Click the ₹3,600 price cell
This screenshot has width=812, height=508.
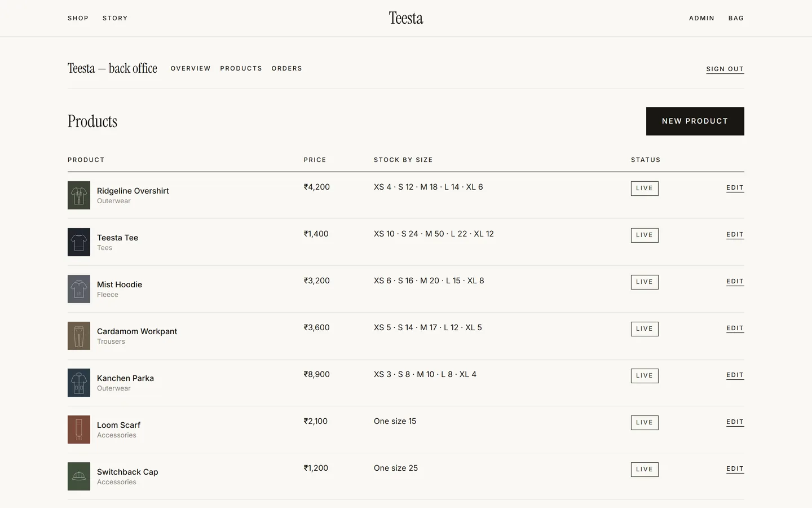point(317,327)
